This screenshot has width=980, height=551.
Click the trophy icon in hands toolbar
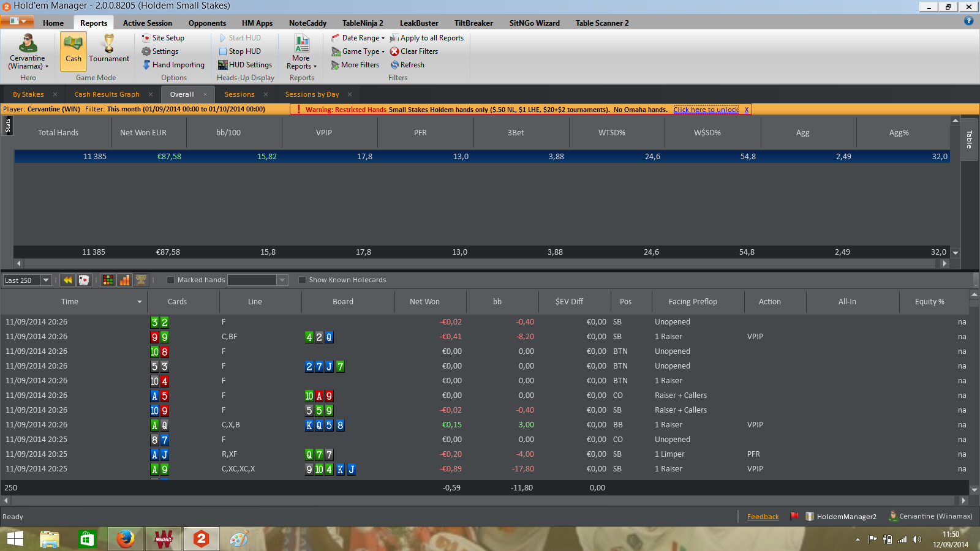[x=141, y=280]
